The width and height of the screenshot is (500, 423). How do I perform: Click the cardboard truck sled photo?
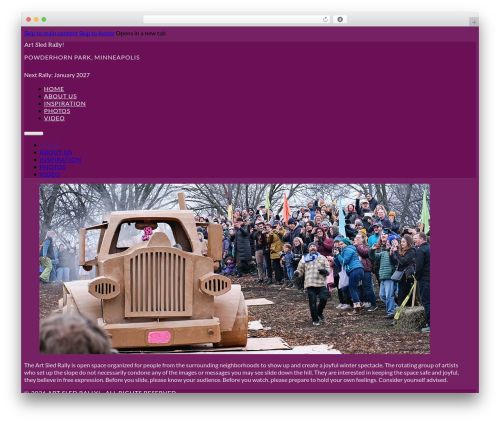click(x=235, y=269)
